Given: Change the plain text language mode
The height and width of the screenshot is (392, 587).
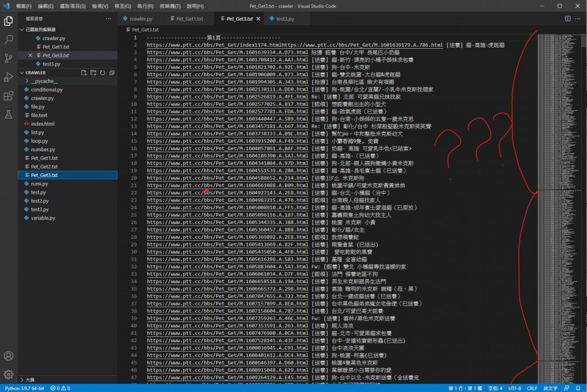Looking at the screenshot, I should [550, 388].
